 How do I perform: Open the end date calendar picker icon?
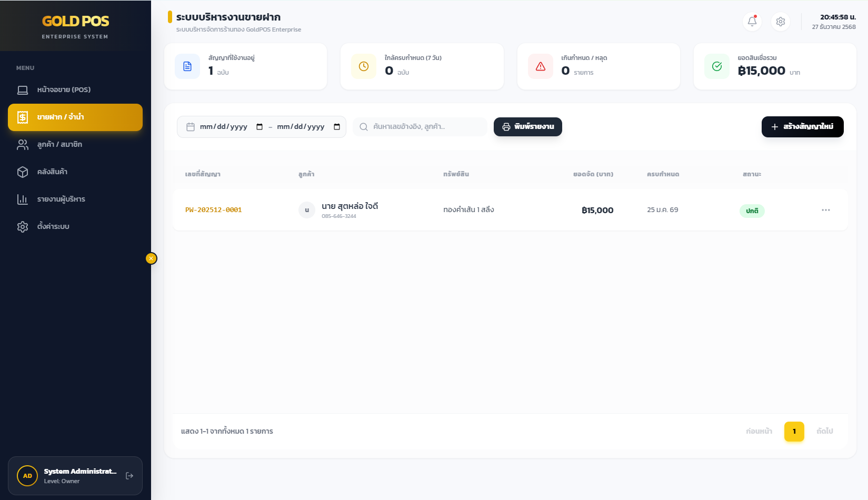coord(337,127)
